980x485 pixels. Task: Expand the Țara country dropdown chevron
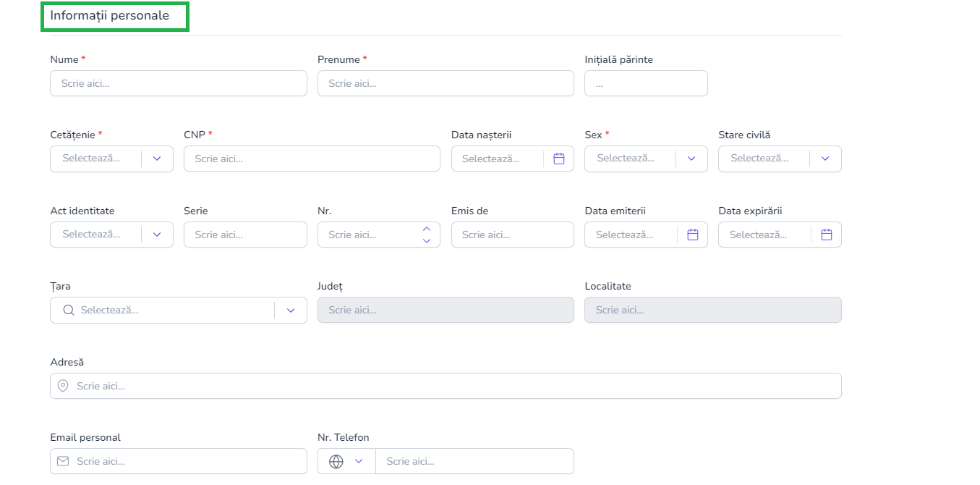pos(291,310)
